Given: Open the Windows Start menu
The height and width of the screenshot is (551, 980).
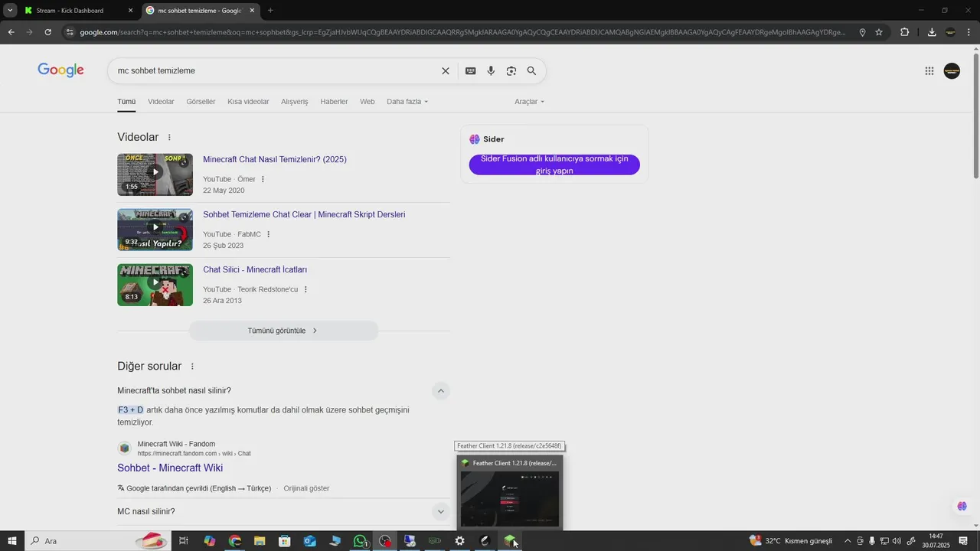Looking at the screenshot, I should tap(12, 541).
